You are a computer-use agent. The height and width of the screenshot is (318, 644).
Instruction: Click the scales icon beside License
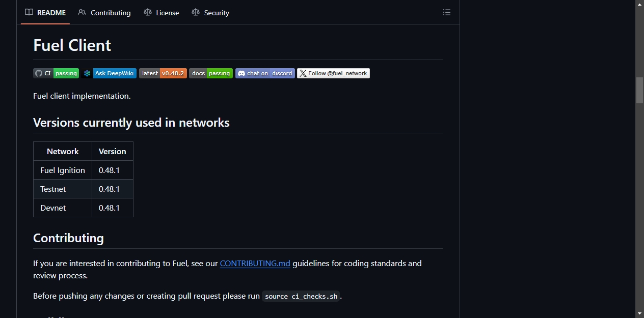(148, 12)
